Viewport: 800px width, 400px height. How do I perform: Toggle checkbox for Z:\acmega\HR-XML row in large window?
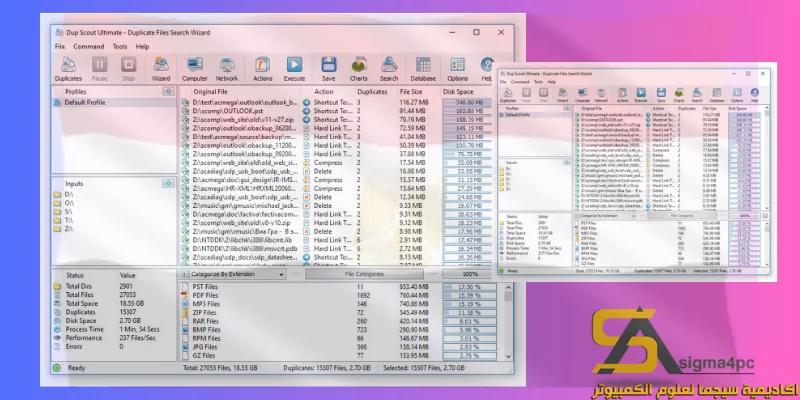(x=186, y=188)
